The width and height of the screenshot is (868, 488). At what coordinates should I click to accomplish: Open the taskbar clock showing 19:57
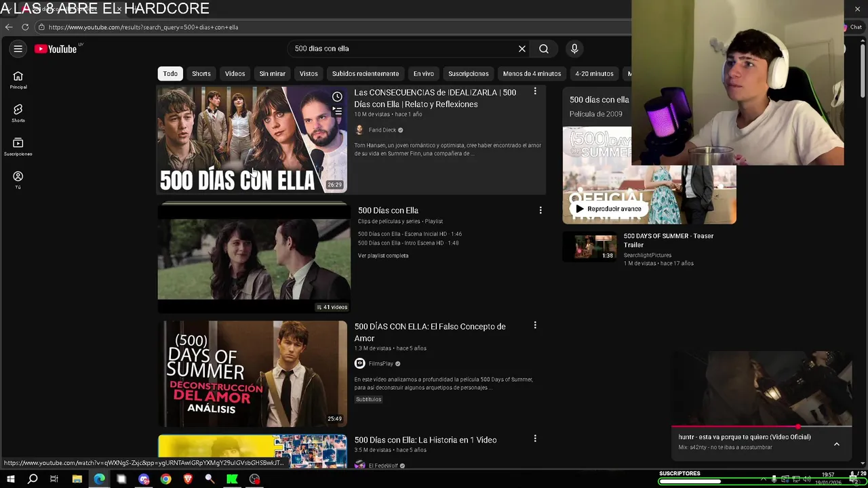(x=828, y=479)
